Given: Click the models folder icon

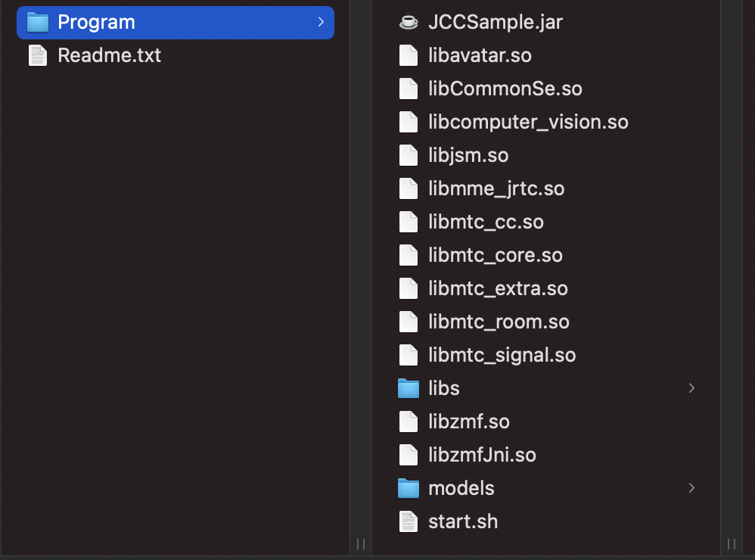Looking at the screenshot, I should coord(409,488).
